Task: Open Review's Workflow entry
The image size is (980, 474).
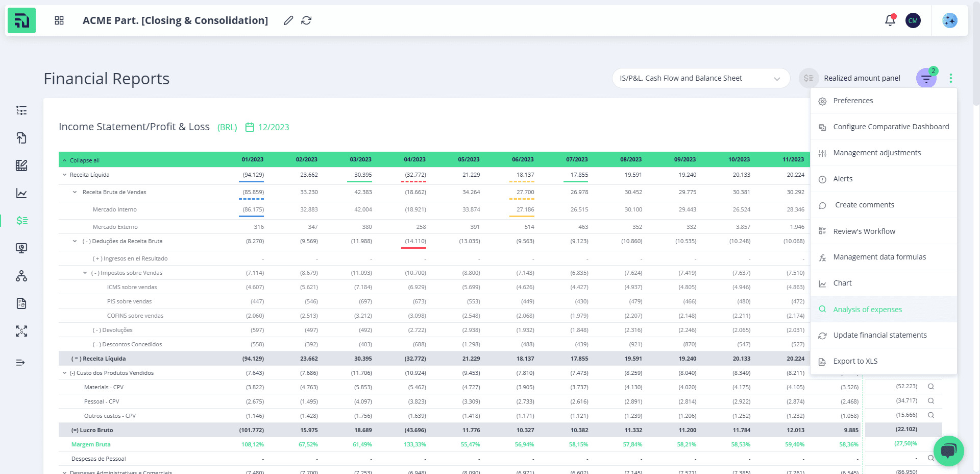Action: coord(884,231)
